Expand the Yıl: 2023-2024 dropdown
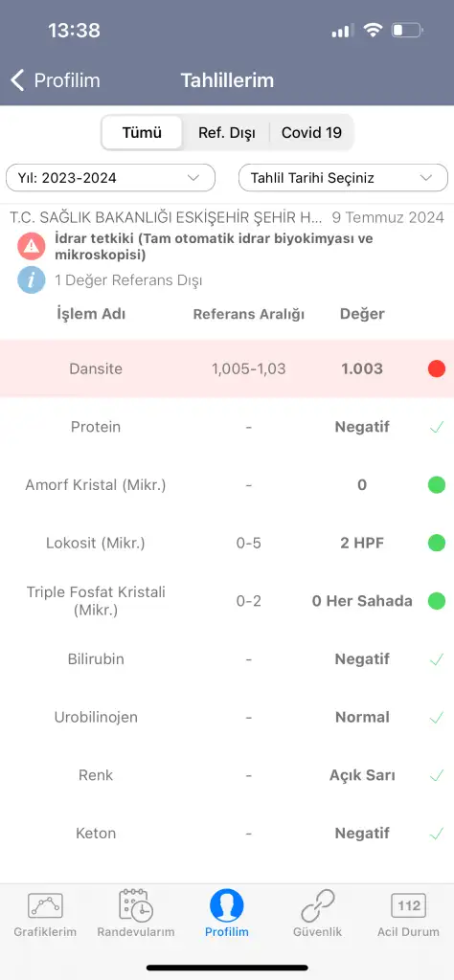The width and height of the screenshot is (454, 980). (x=111, y=178)
